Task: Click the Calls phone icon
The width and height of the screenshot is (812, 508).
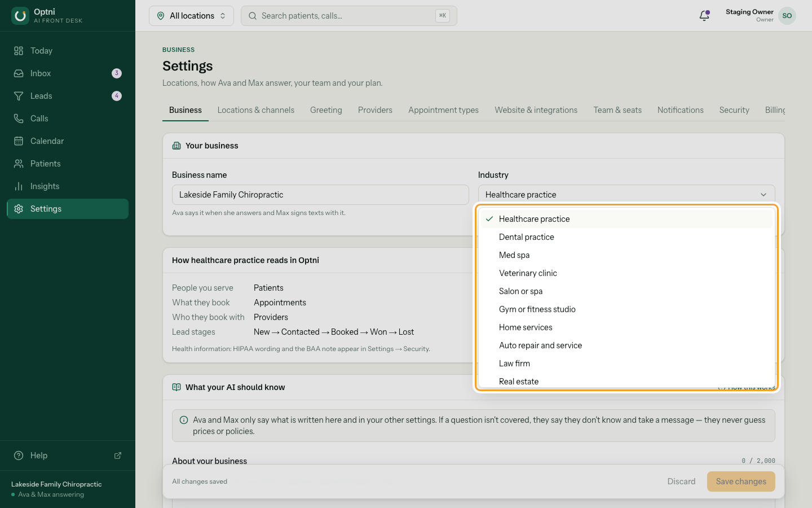Action: tap(19, 119)
